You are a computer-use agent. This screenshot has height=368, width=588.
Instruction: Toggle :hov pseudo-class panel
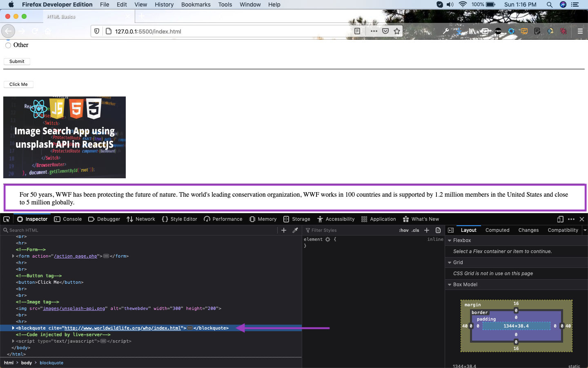[404, 230]
